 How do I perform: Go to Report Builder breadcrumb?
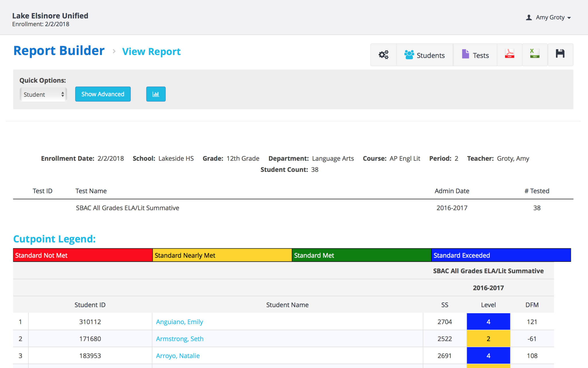click(59, 51)
